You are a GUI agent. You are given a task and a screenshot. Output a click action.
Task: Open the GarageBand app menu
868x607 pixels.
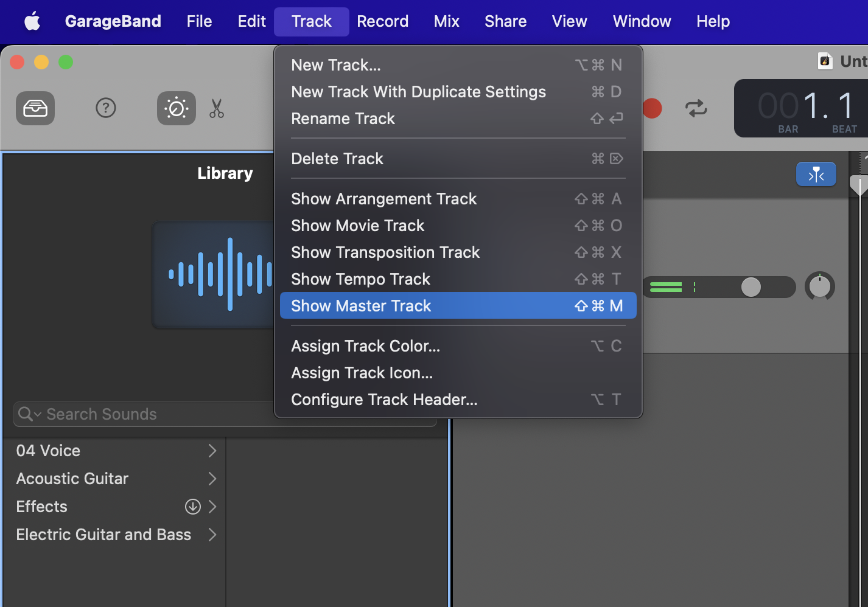(x=113, y=22)
